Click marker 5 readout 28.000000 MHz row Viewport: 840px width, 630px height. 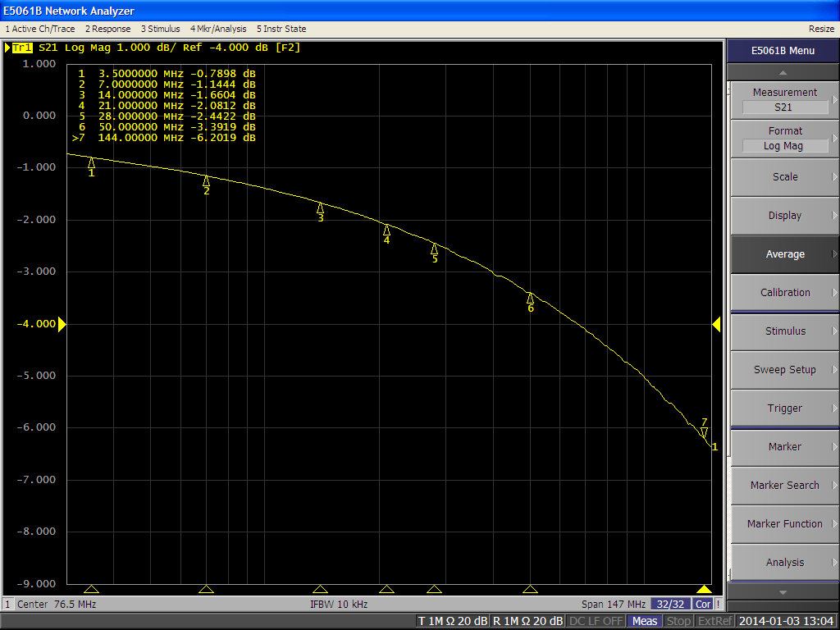coord(167,116)
